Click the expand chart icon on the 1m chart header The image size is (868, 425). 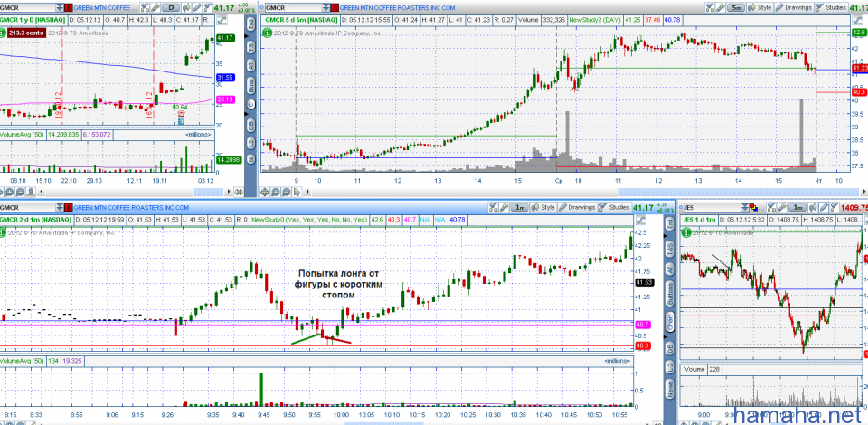(640, 220)
